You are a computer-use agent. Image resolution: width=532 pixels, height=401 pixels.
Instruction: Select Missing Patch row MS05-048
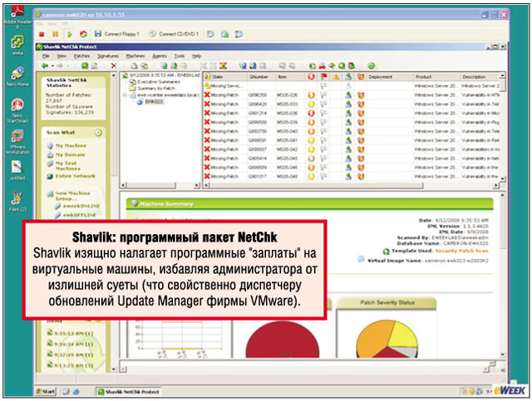pyautogui.click(x=352, y=176)
